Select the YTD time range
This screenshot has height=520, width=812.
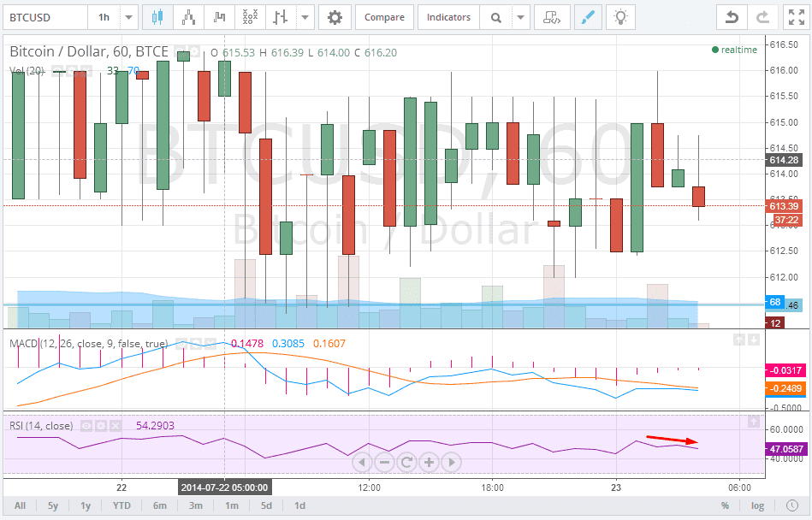coord(122,505)
